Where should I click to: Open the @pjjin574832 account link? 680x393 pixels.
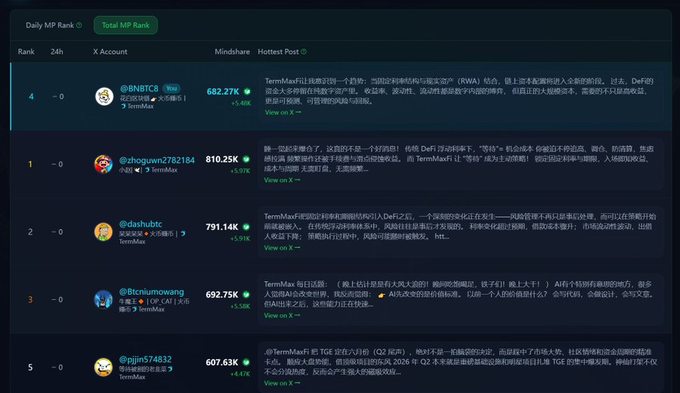[145, 359]
